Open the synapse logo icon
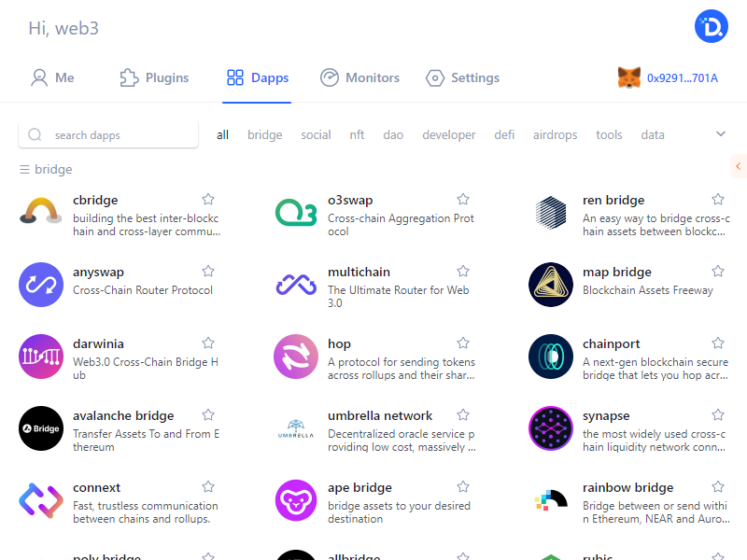The width and height of the screenshot is (747, 560). (x=551, y=428)
